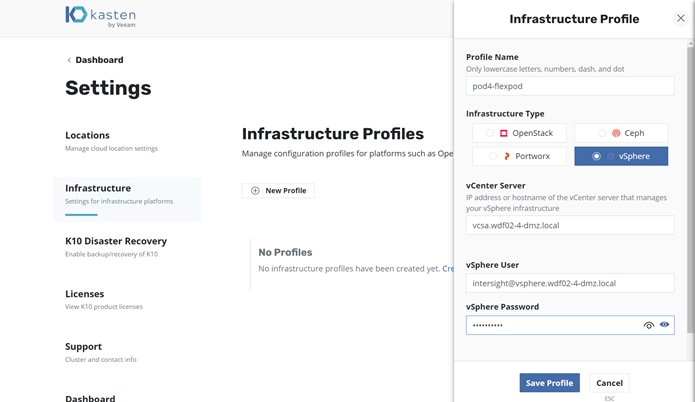Click the Profile Name input field
Image resolution: width=695 pixels, height=402 pixels.
pyautogui.click(x=570, y=86)
